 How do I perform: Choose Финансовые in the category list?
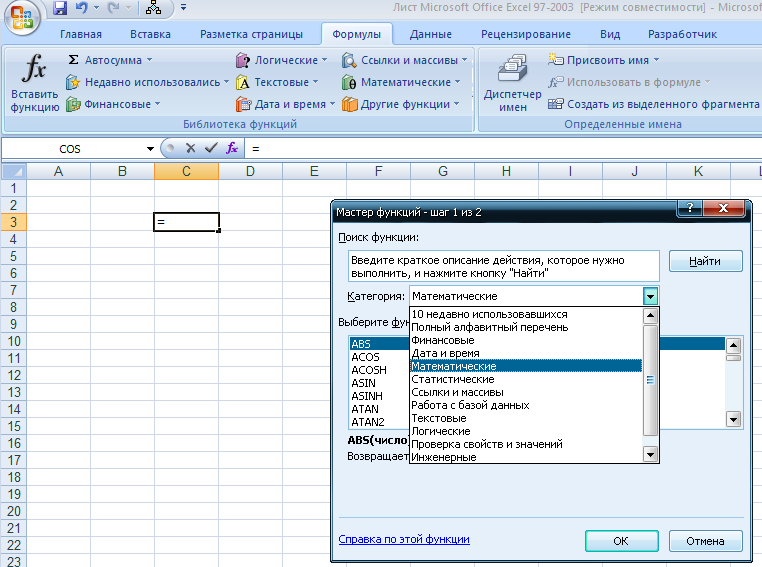(x=526, y=340)
